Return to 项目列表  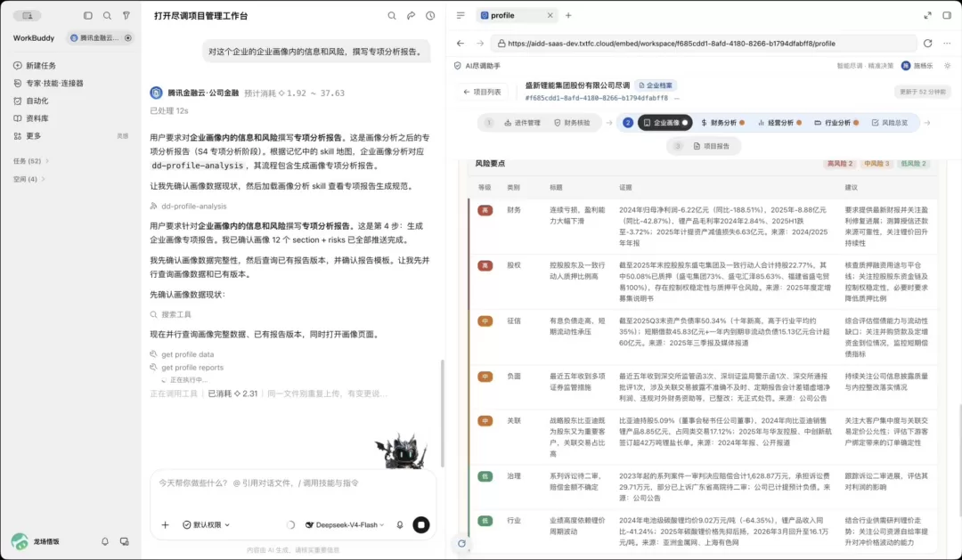(482, 92)
